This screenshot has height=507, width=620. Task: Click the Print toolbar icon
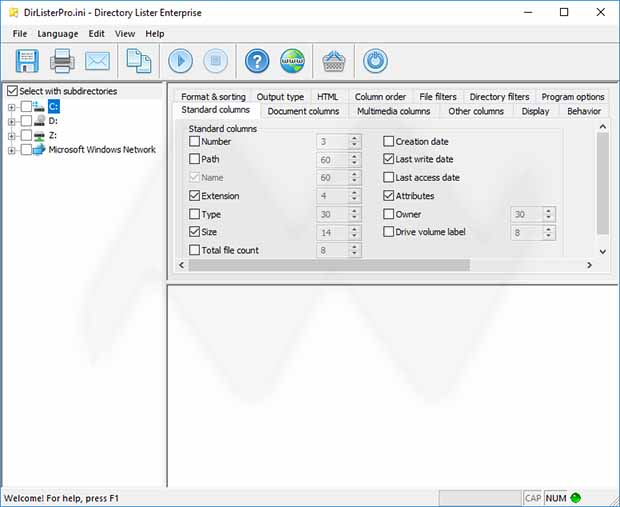pos(62,61)
